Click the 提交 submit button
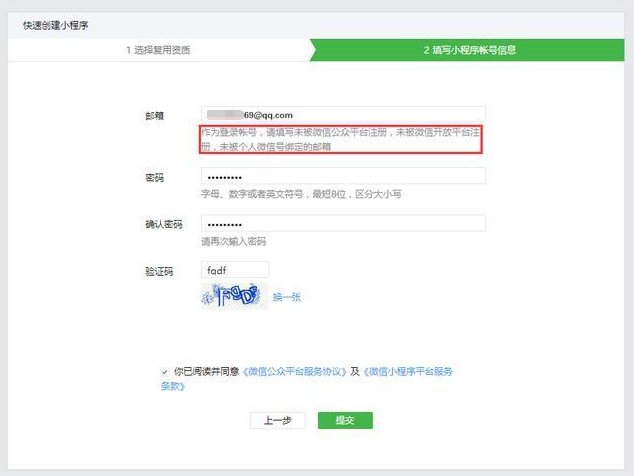Image resolution: width=634 pixels, height=476 pixels. click(345, 420)
